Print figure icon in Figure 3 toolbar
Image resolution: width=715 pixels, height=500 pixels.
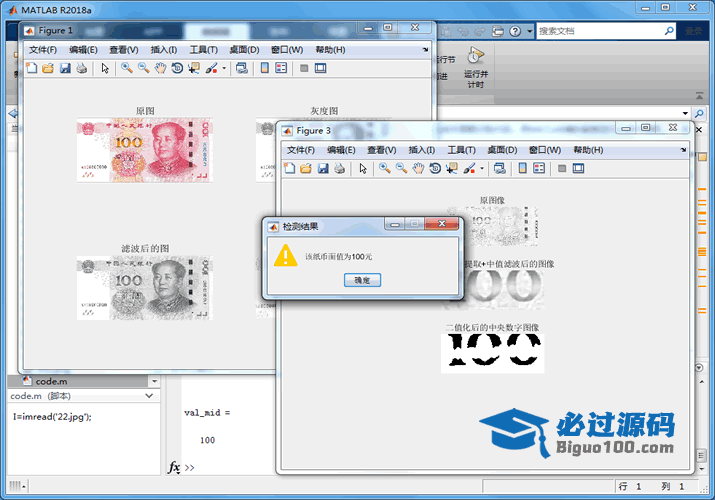(x=340, y=169)
